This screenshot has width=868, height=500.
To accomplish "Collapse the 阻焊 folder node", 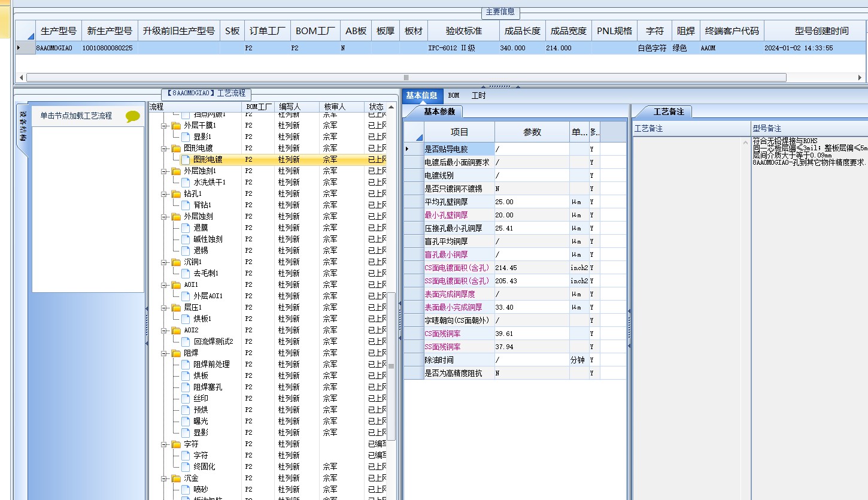I will (163, 354).
